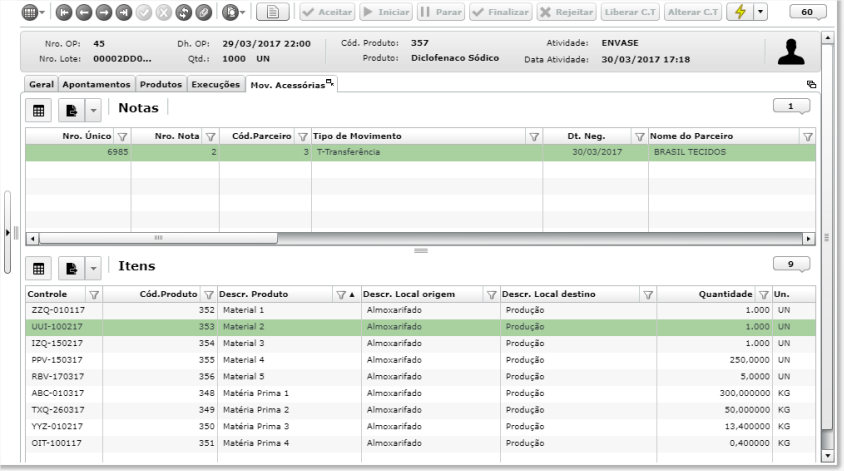Click the Notas scrollbar left arrow

32,238
